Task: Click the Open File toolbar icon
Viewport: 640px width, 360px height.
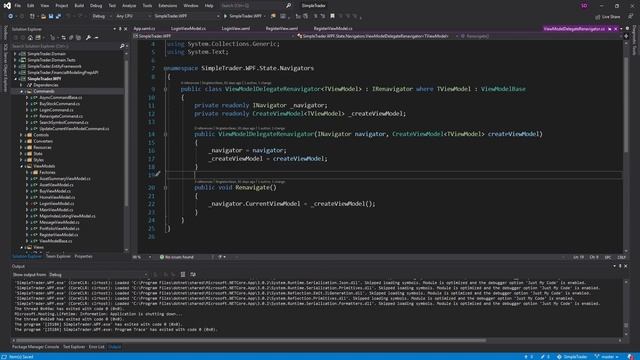Action: (x=43, y=16)
